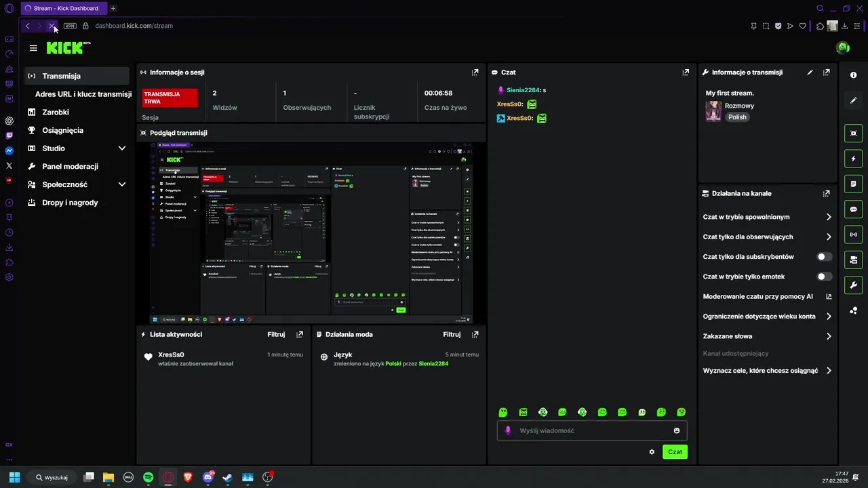Open browser sidebar settings gear
This screenshot has width=868, height=488.
(x=9, y=277)
